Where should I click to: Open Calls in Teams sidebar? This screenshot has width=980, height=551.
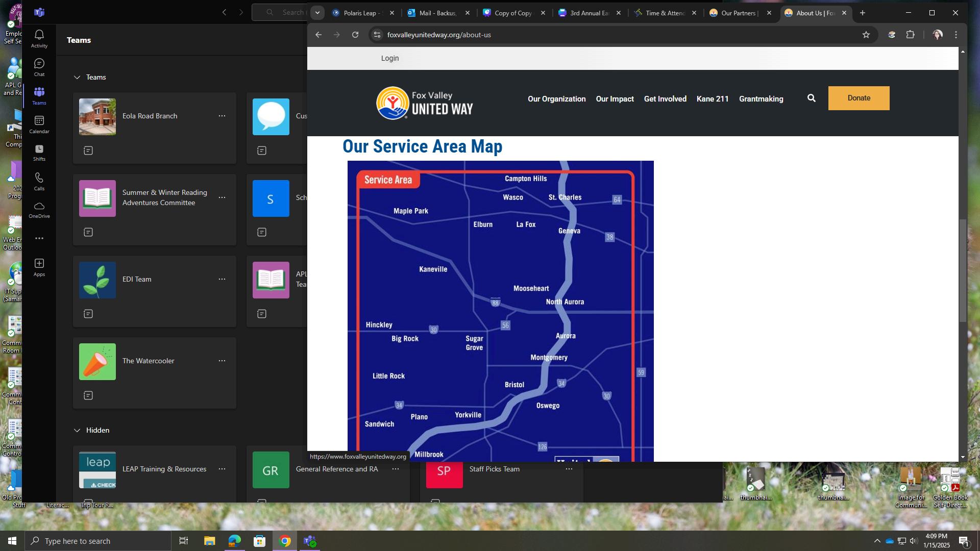click(39, 182)
